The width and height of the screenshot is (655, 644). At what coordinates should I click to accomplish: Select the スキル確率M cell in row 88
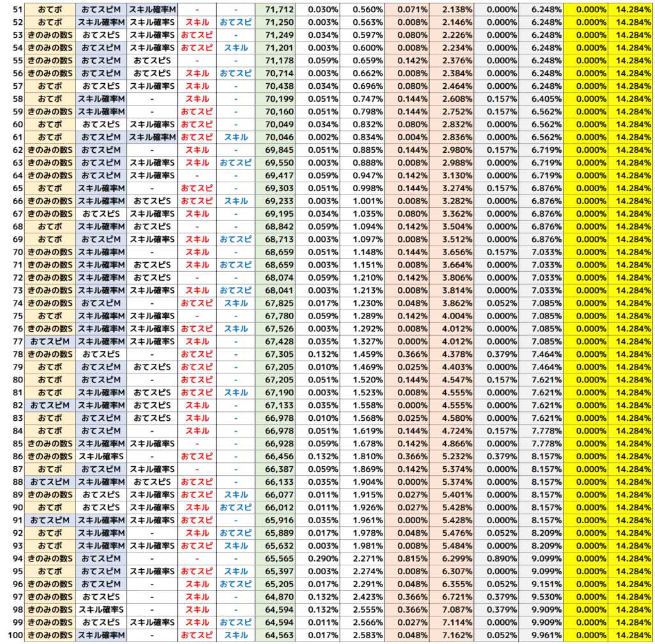click(101, 482)
